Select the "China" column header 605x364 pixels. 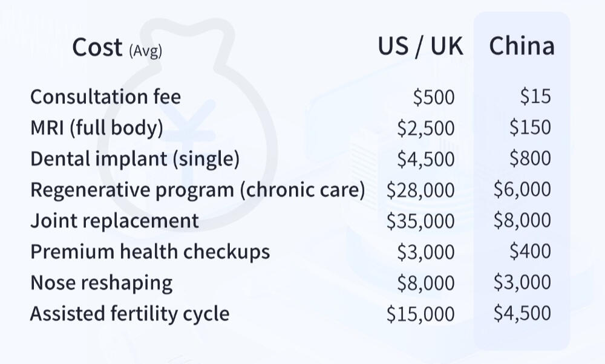(522, 47)
